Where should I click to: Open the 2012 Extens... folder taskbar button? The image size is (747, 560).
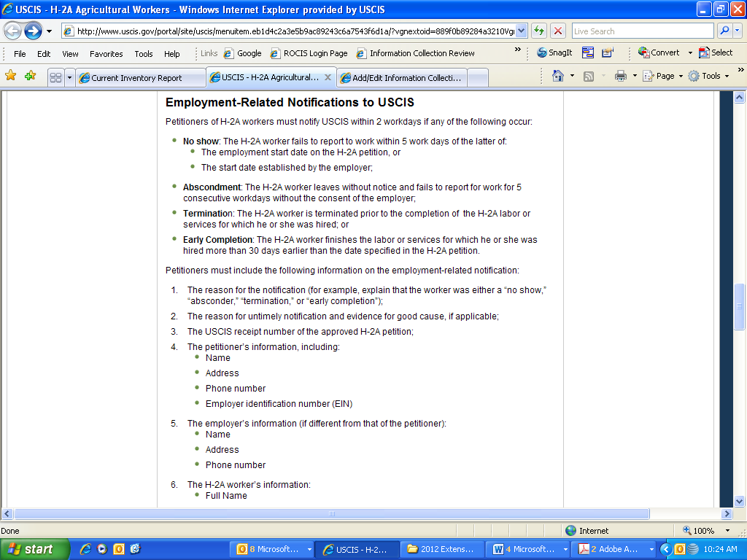coord(443,549)
